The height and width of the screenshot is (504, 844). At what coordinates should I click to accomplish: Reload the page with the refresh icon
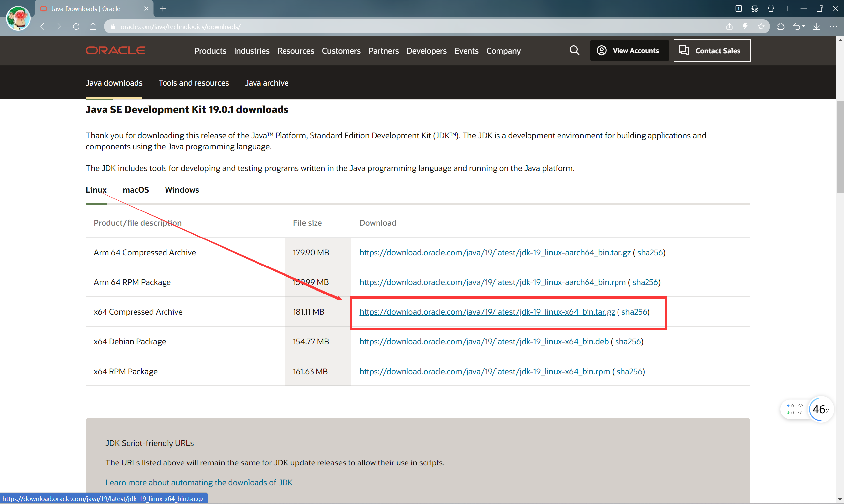click(76, 26)
